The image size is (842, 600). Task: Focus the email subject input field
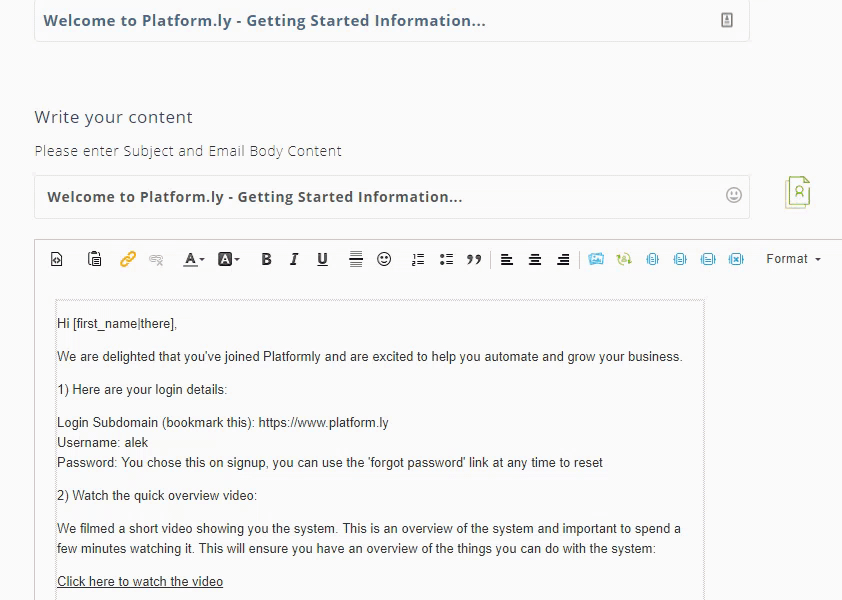click(392, 197)
